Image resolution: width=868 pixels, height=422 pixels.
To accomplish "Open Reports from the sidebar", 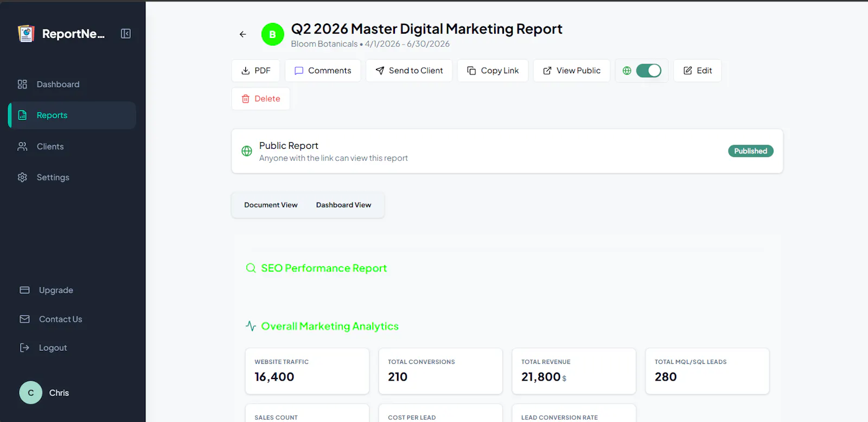I will click(72, 115).
